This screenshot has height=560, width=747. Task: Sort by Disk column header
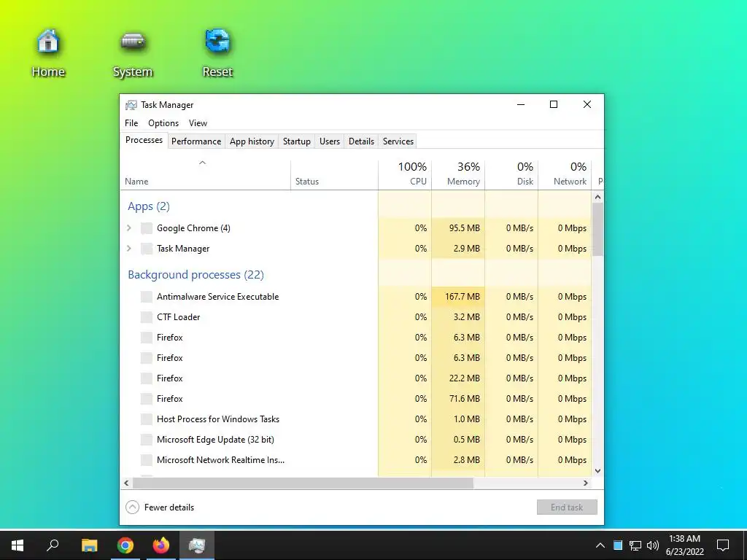(x=511, y=175)
